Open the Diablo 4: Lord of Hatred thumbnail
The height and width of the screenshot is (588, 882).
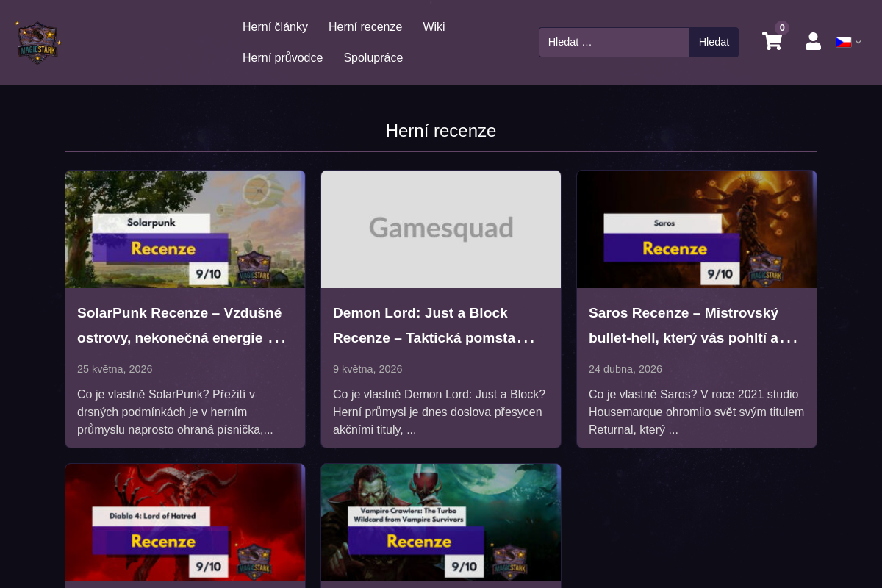point(185,523)
